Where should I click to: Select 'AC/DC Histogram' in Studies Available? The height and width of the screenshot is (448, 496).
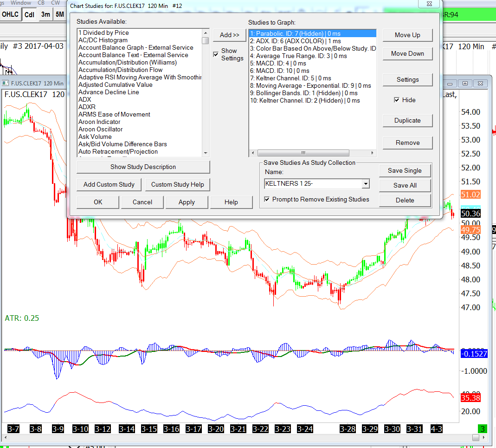tap(103, 40)
